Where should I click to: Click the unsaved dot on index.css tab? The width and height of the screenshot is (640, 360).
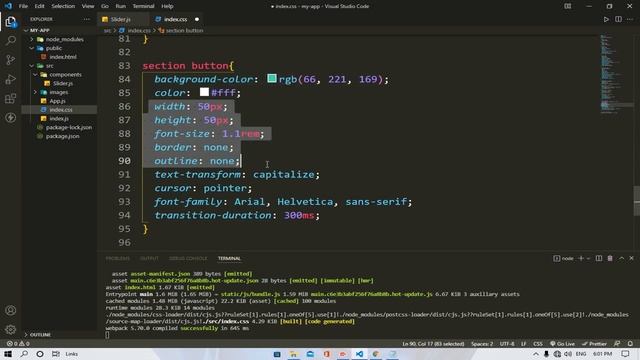click(197, 19)
